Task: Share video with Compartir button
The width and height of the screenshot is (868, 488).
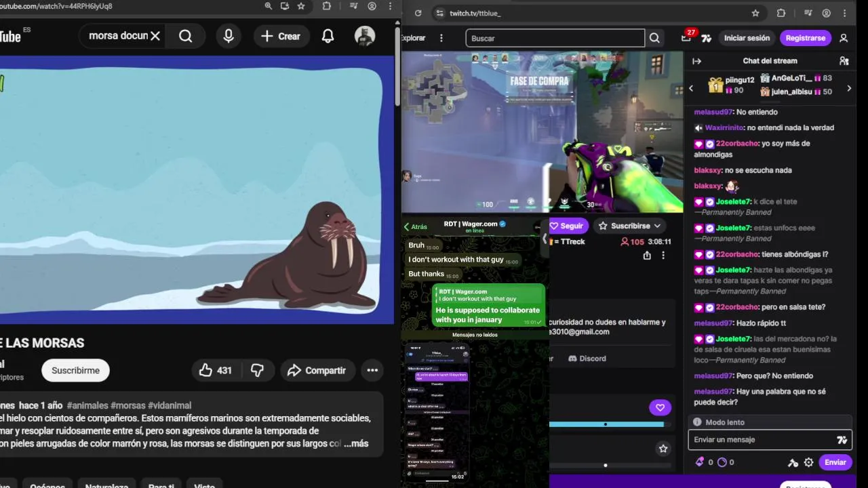Action: 317,370
